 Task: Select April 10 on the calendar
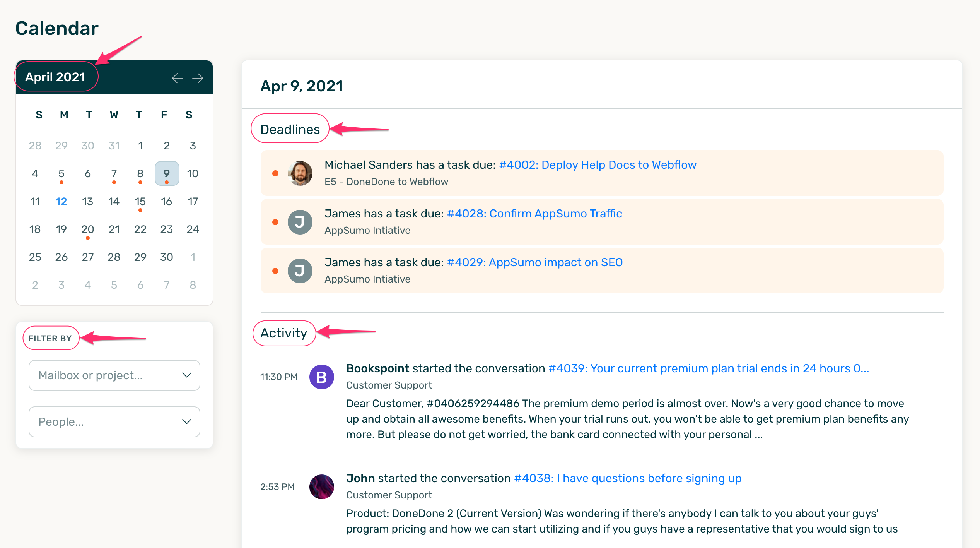pos(193,173)
